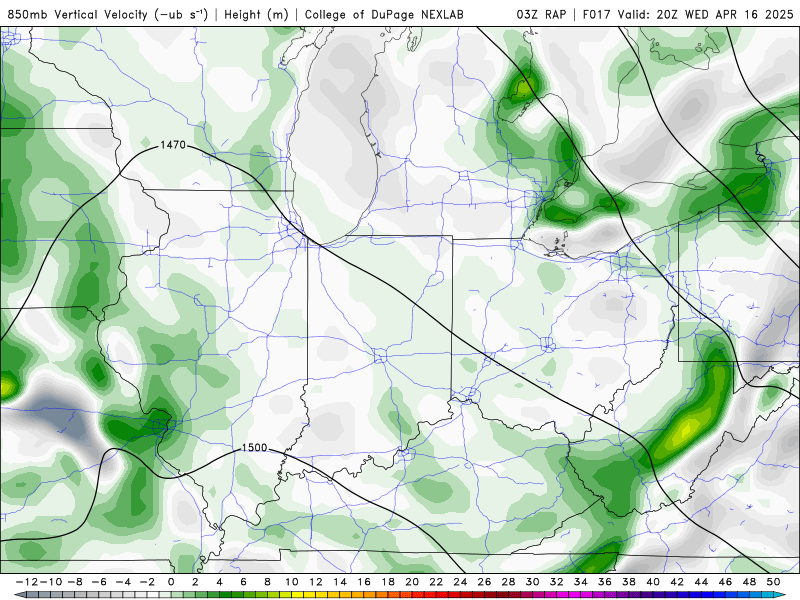
Task: Click the 36 value on the color scale
Action: click(x=605, y=582)
